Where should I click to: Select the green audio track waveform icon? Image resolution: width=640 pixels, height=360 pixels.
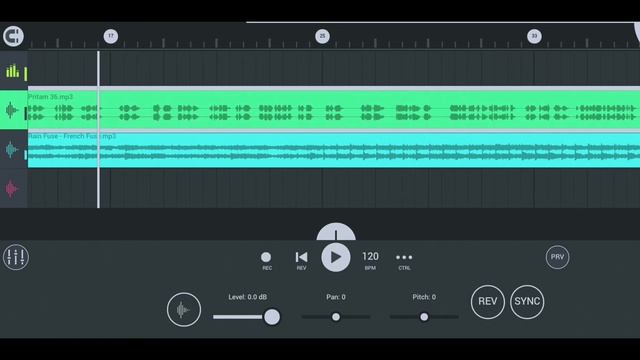pyautogui.click(x=12, y=110)
